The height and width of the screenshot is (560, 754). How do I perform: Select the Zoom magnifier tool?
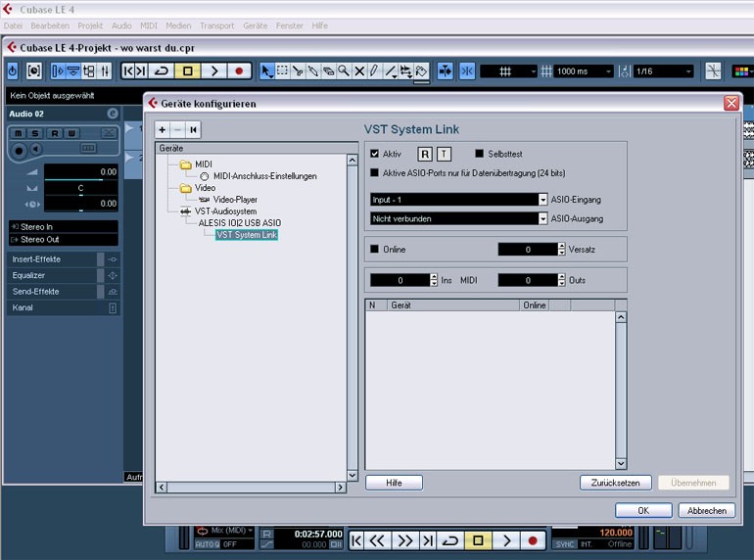[344, 71]
